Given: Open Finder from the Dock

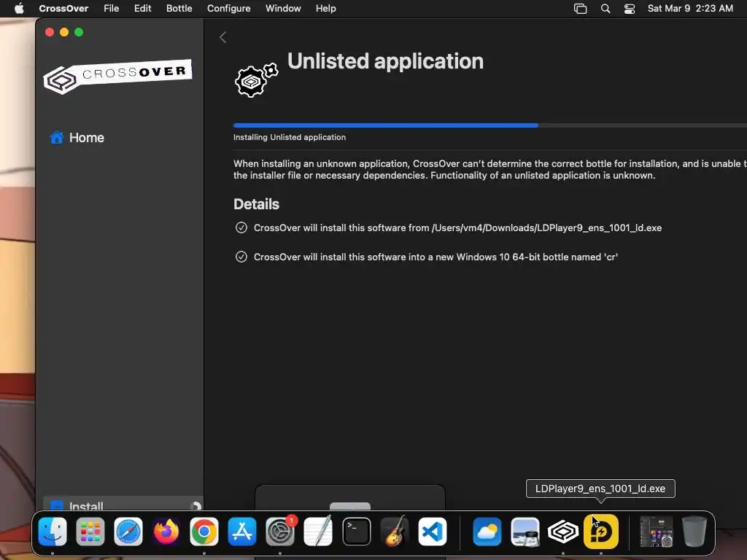Looking at the screenshot, I should [x=53, y=532].
